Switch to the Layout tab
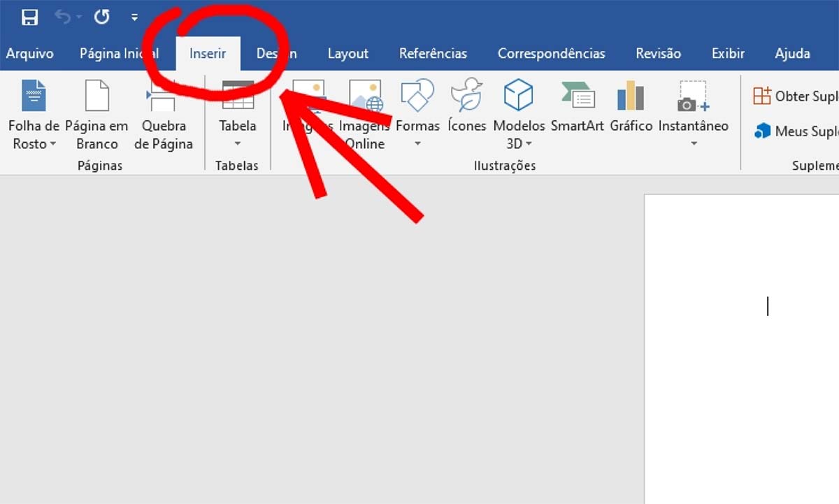 point(347,54)
